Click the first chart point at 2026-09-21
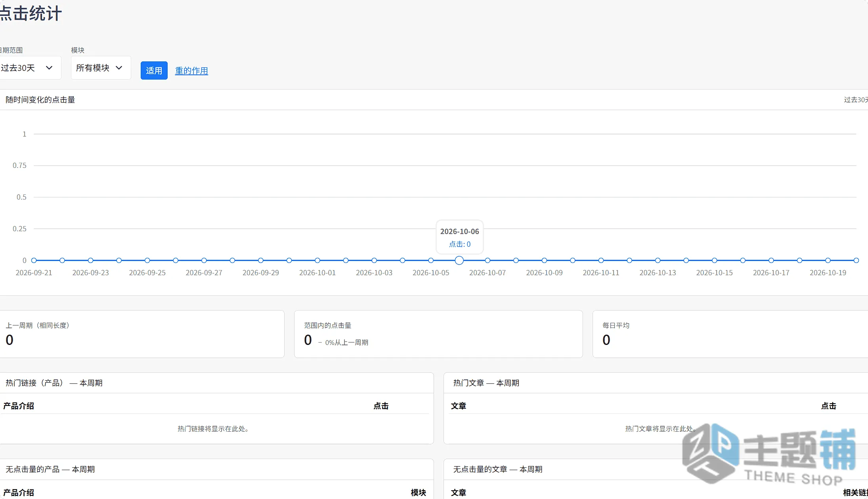868x499 pixels. [34, 260]
